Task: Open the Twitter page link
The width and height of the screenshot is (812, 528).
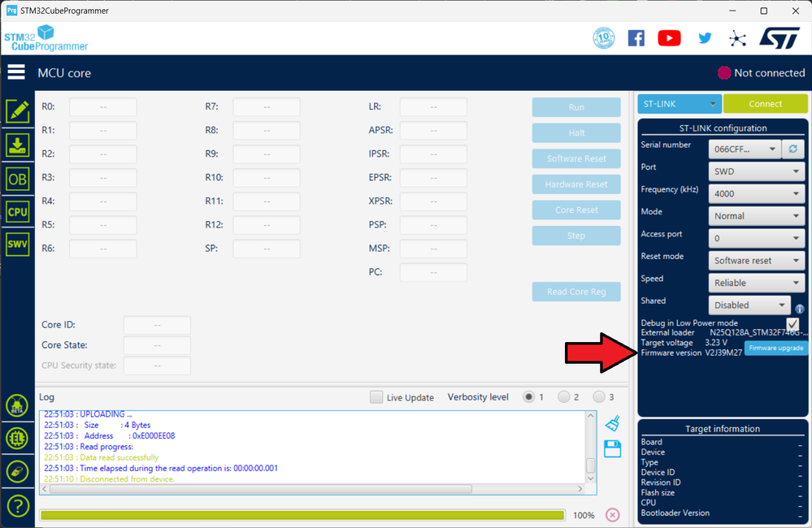Action: tap(705, 38)
